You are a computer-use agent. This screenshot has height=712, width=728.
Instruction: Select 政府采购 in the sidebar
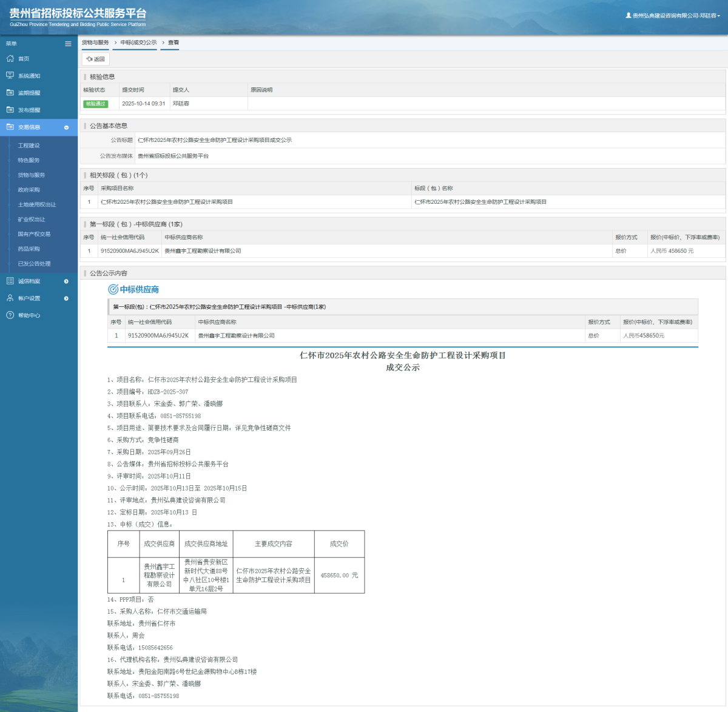pos(29,190)
